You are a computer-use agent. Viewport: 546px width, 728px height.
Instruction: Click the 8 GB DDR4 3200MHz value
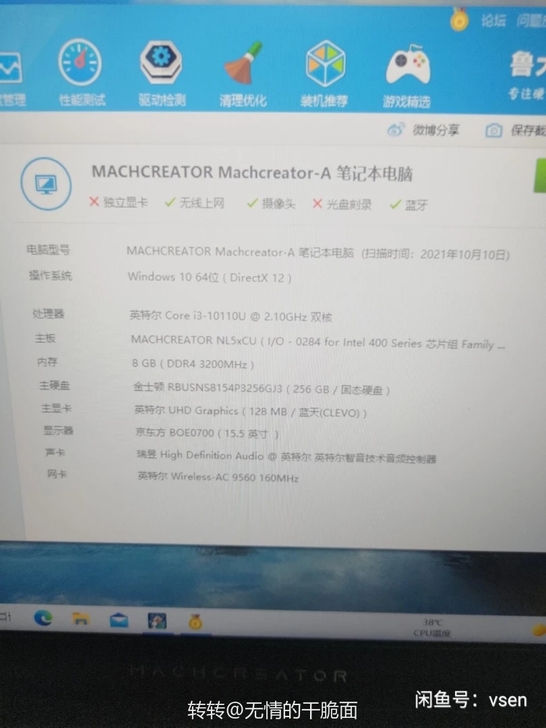[x=193, y=364]
